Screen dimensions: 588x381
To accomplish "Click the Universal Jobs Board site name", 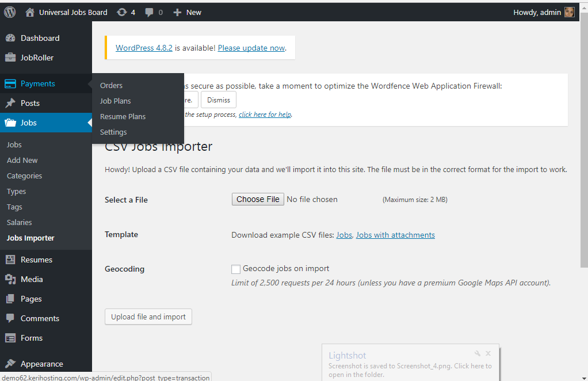I will [73, 13].
